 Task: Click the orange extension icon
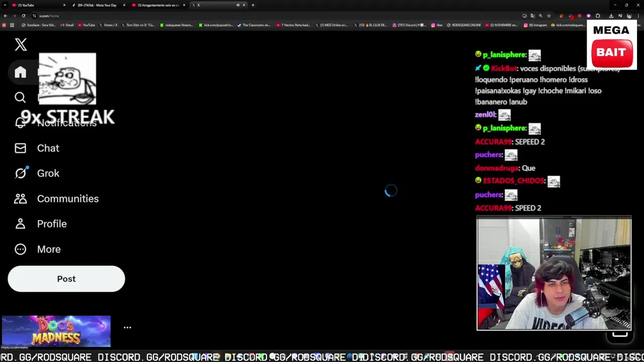(x=561, y=16)
